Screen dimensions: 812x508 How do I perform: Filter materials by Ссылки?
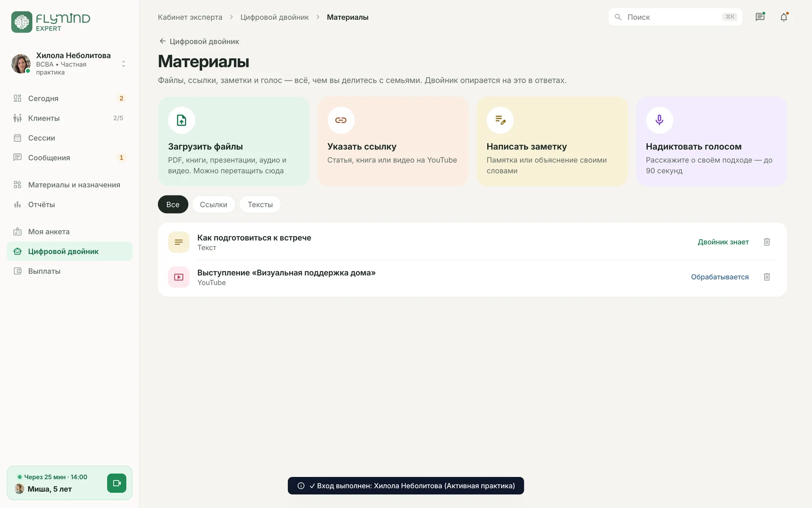(213, 205)
